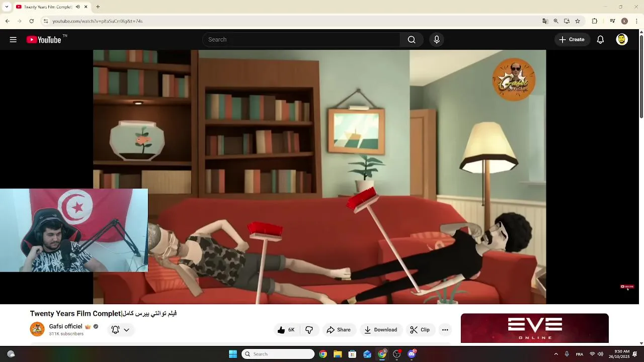Open Microsoft Store from taskbar
This screenshot has height=362, width=644.
pyautogui.click(x=352, y=354)
